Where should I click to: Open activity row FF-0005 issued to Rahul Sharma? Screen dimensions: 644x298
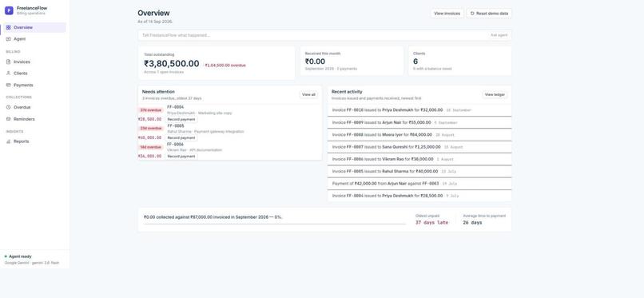(419, 171)
